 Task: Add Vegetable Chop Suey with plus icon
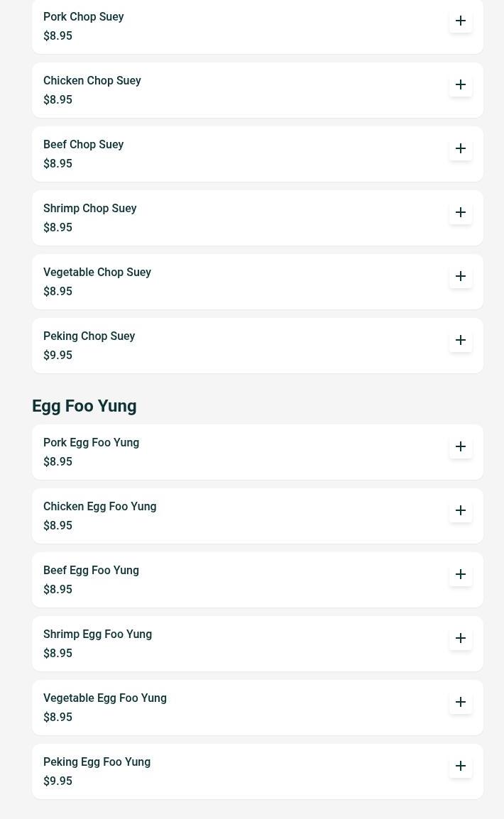pyautogui.click(x=460, y=276)
